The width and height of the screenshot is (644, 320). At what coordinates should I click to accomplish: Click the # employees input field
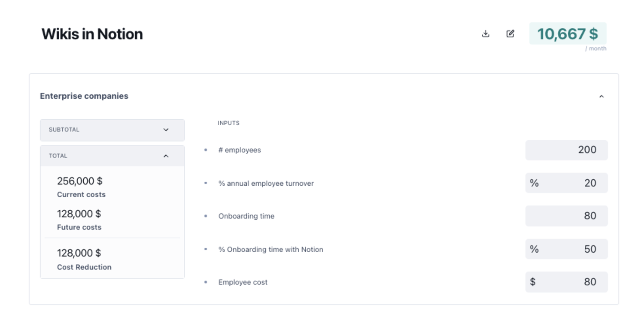(566, 150)
